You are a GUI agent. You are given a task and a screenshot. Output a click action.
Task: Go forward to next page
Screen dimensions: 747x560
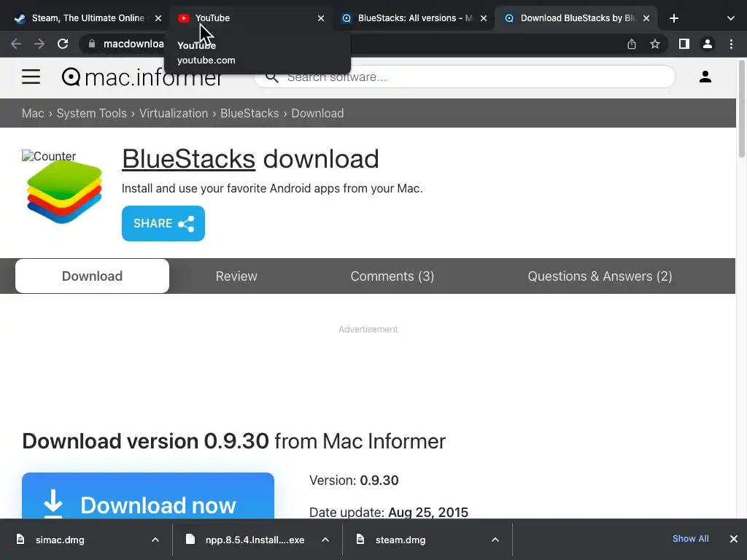click(x=39, y=44)
